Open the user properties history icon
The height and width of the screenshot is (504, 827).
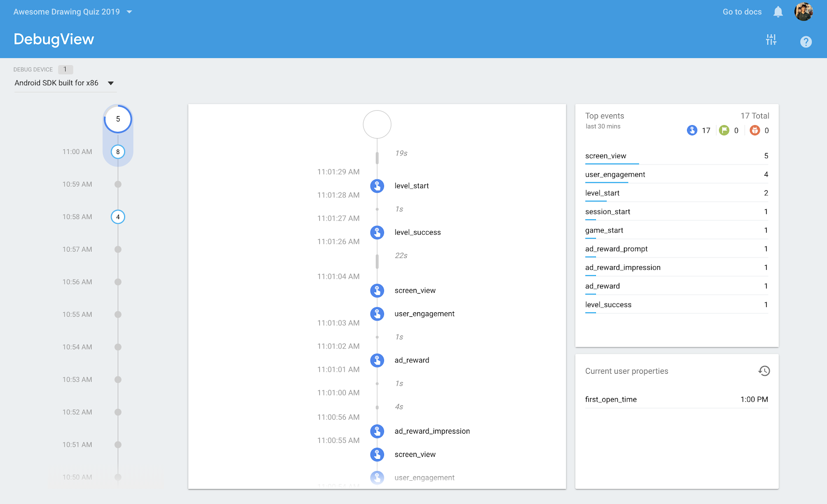[x=764, y=371]
